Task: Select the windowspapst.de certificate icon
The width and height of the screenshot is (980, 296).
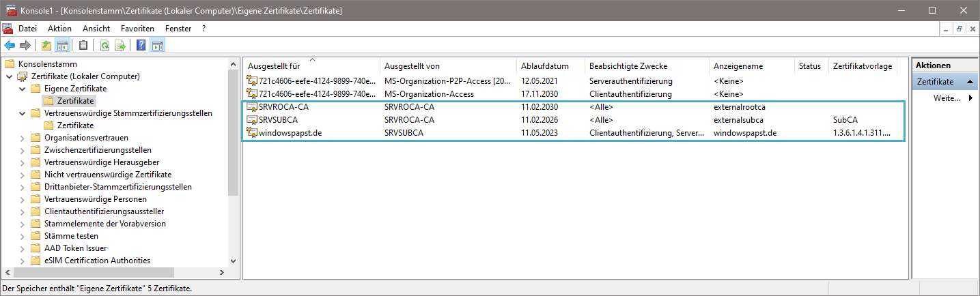Action: [x=252, y=132]
